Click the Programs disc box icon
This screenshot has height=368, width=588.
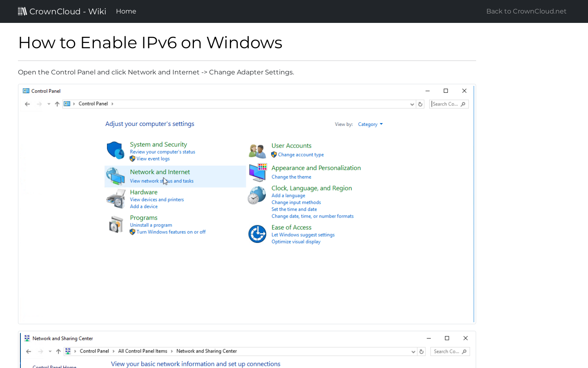point(116,224)
